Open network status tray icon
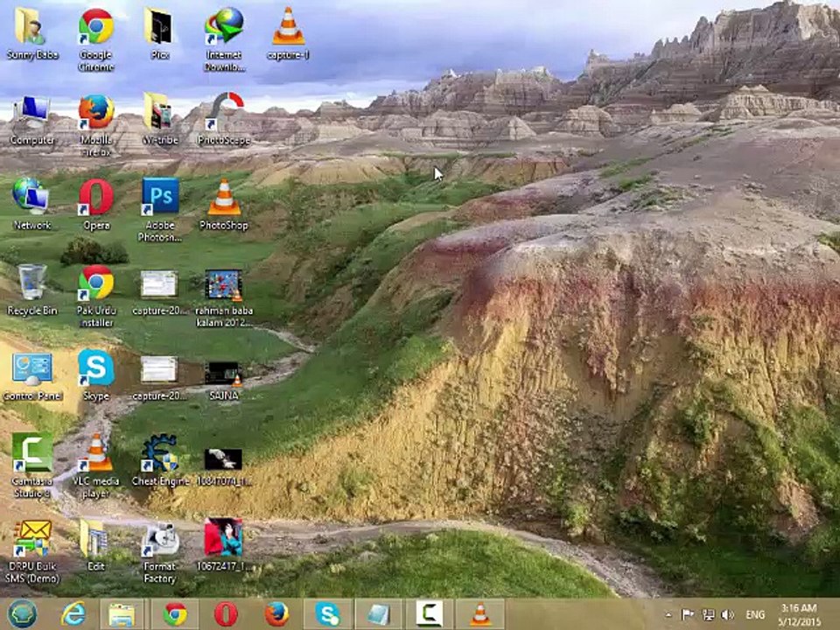Screen dimensions: 840x630 tap(708, 614)
